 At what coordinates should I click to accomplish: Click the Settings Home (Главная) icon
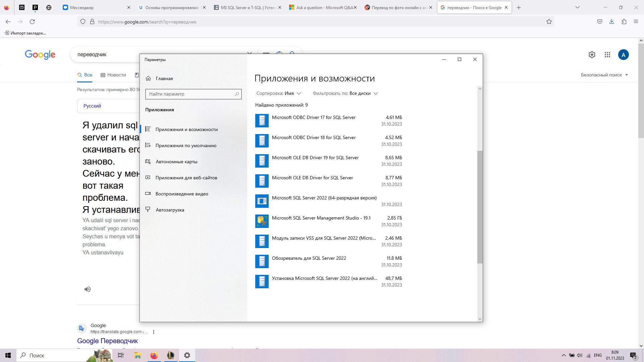click(148, 78)
